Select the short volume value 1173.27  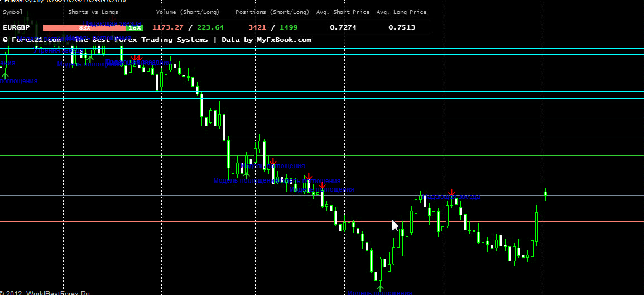[x=167, y=27]
